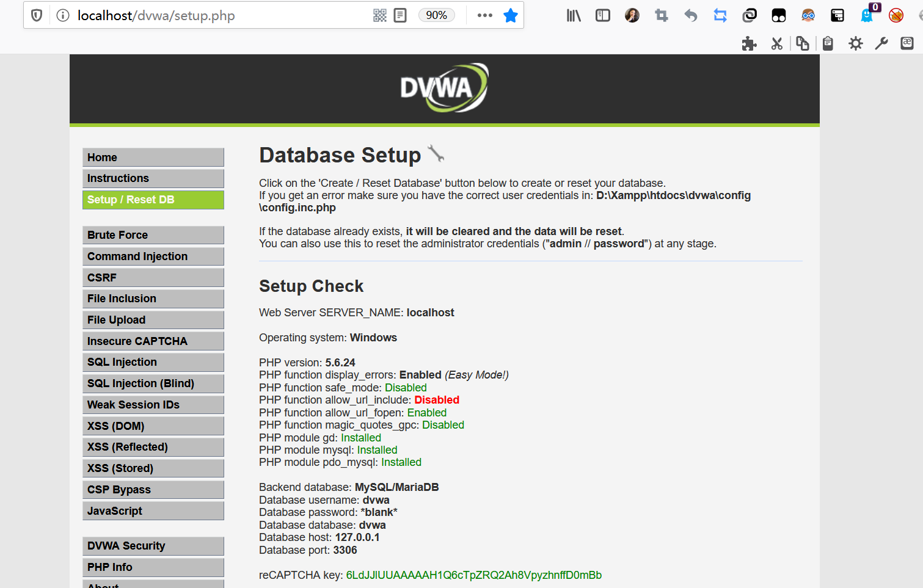The image size is (923, 588).
Task: Open the scissors screenshot extension
Action: pyautogui.click(x=776, y=43)
